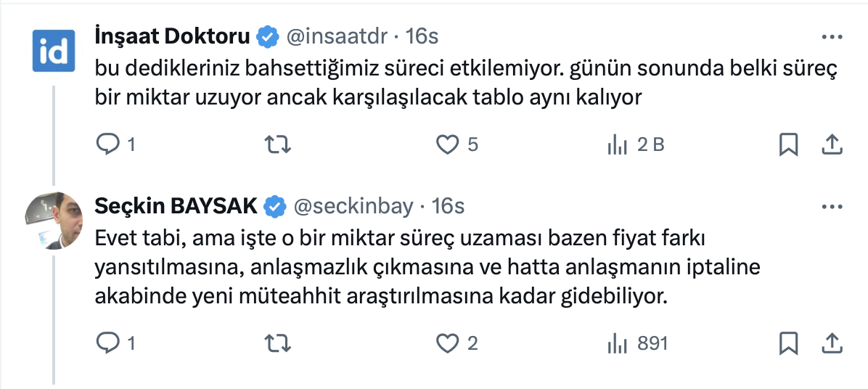
Task: Open more options for İnşaat Doktoru's tweet
Action: coord(831,36)
